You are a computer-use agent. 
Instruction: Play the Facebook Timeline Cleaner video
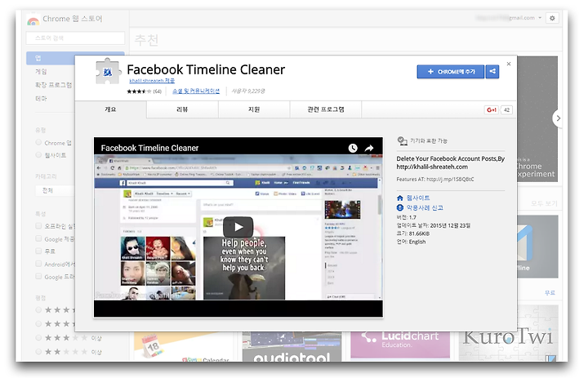[x=238, y=226]
